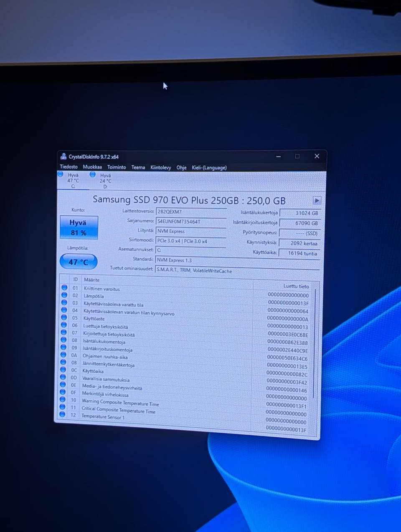Click the next disk arrow button
The image size is (401, 532).
coord(317,200)
